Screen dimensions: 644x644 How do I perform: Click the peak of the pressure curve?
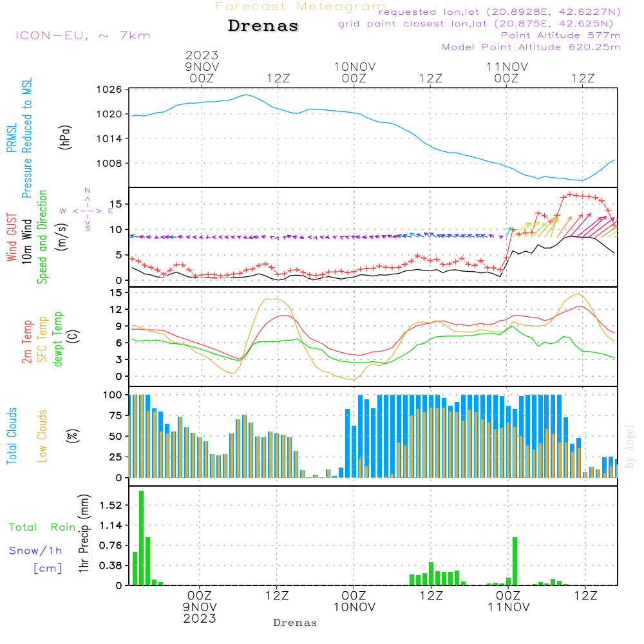tap(246, 95)
